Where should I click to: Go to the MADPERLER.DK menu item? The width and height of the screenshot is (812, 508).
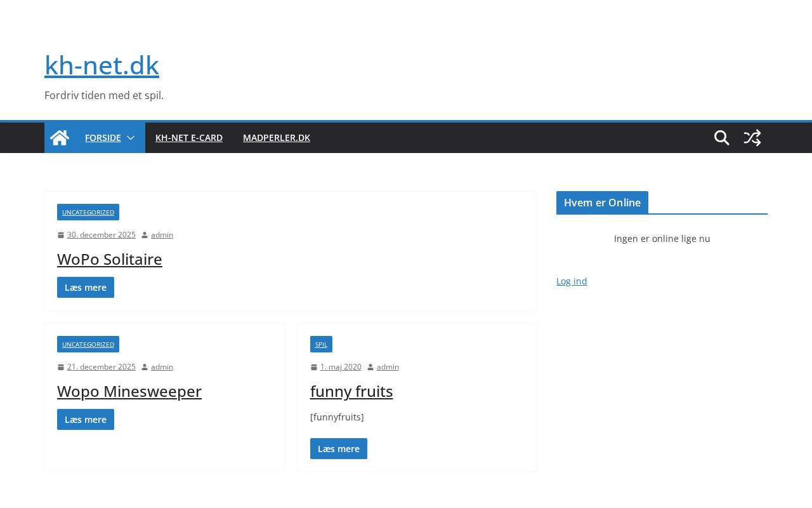[x=277, y=138]
